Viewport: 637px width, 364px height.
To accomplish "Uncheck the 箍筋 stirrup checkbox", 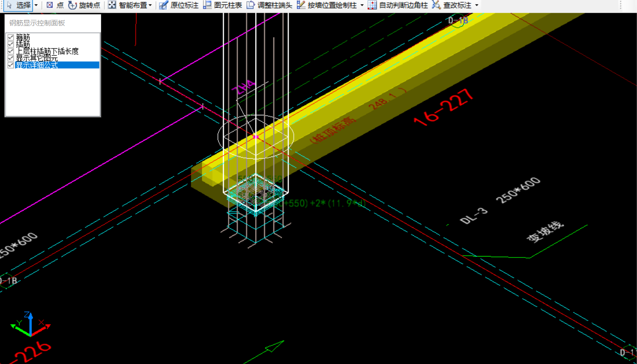I will tap(11, 38).
